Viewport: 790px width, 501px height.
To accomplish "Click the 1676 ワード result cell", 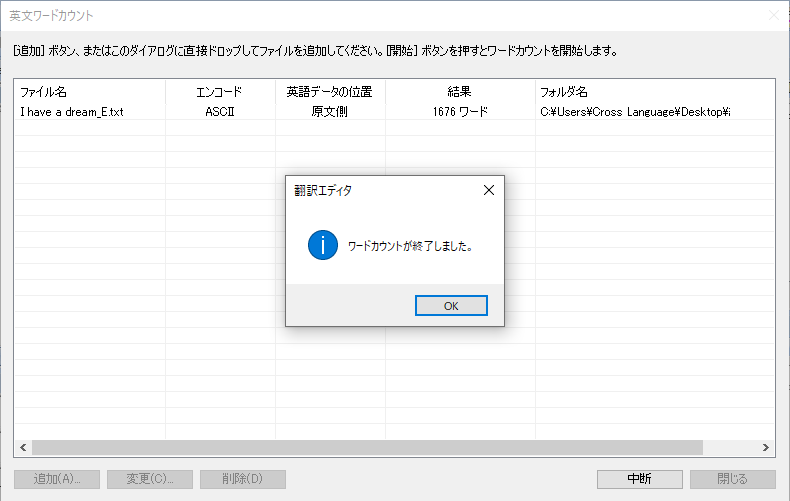I will point(460,112).
